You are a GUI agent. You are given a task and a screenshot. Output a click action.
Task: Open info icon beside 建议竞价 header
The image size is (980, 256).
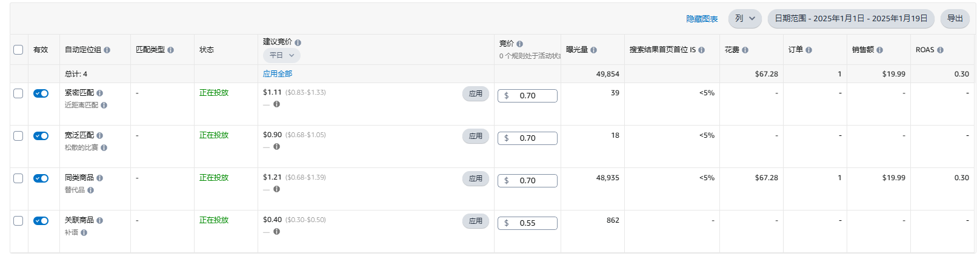click(298, 42)
